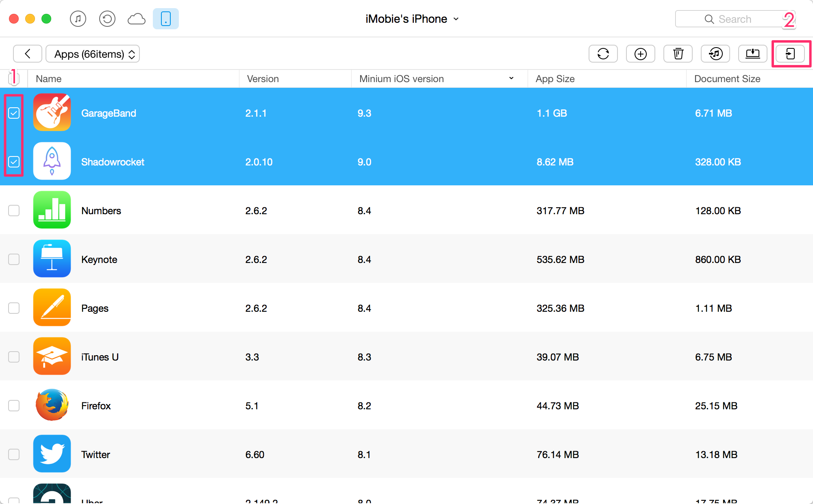Open the Apps (66items) category dropdown

coord(93,54)
